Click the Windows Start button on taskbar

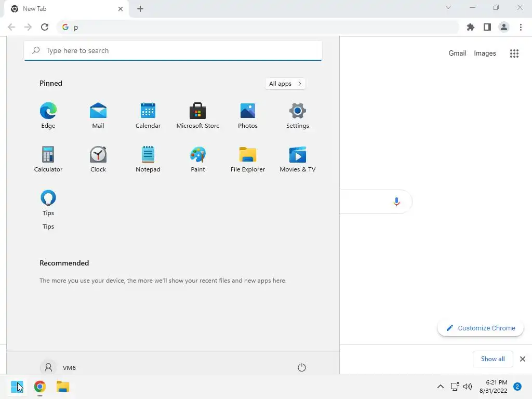click(17, 387)
